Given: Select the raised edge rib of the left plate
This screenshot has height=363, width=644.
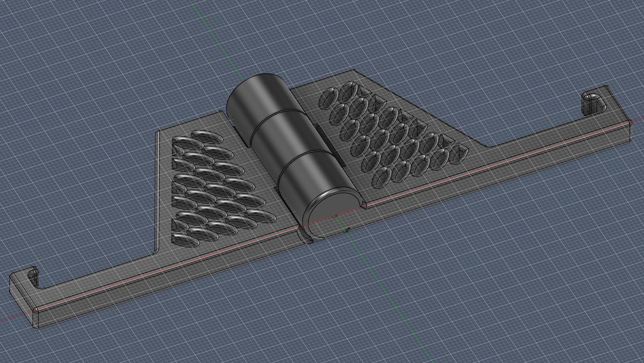Looking at the screenshot, I should tap(156, 192).
